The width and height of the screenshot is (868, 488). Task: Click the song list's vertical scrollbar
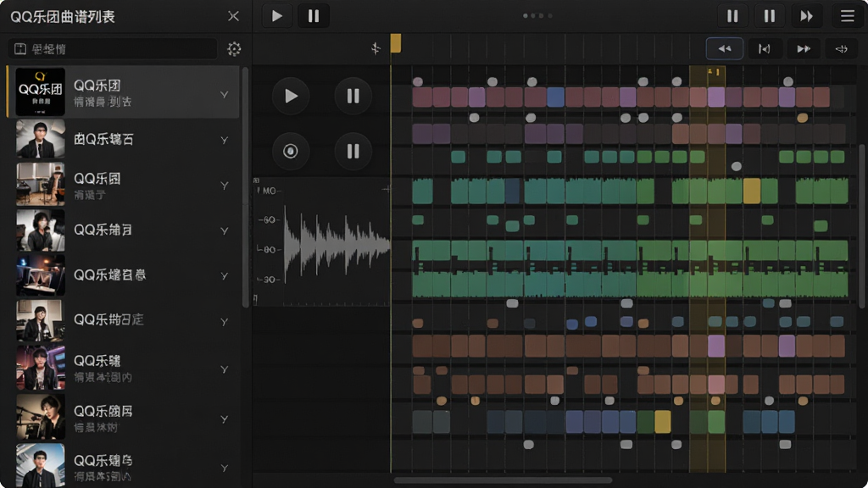click(246, 188)
